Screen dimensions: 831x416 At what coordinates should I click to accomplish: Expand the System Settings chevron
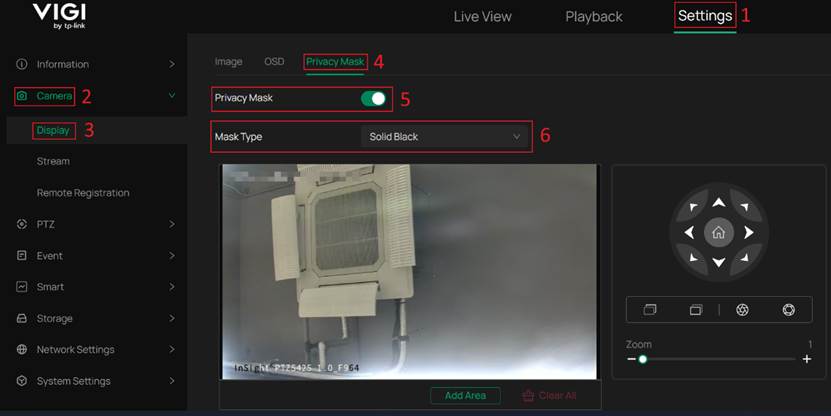pos(172,381)
